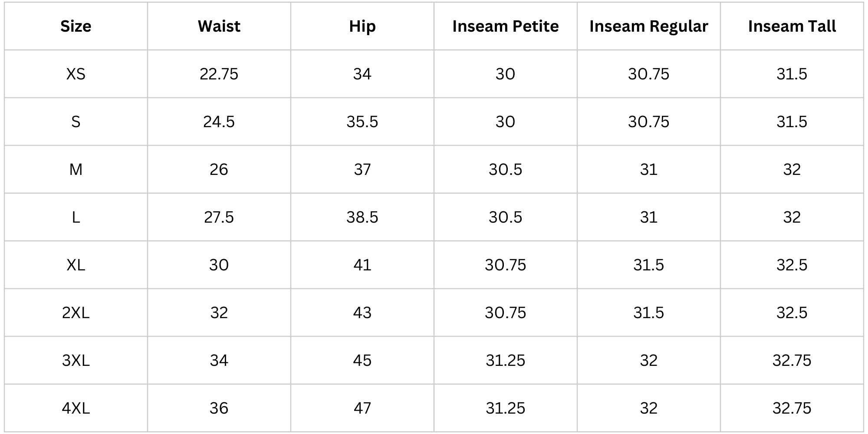
Task: Select the Inseam Regular header
Action: tap(648, 26)
